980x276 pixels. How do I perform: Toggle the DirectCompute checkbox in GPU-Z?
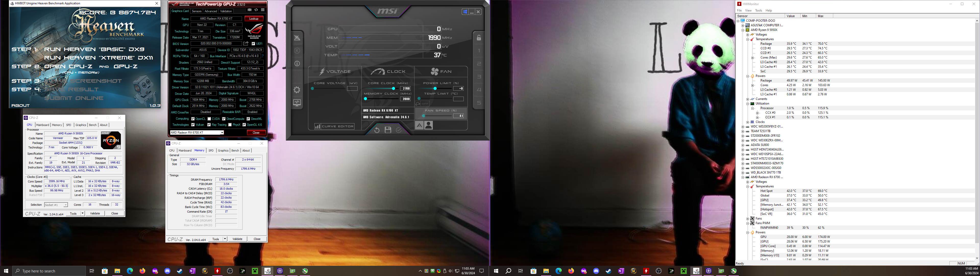tap(224, 119)
